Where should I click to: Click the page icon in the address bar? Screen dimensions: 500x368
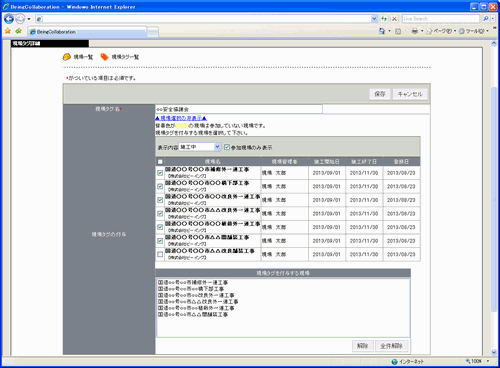(39, 19)
